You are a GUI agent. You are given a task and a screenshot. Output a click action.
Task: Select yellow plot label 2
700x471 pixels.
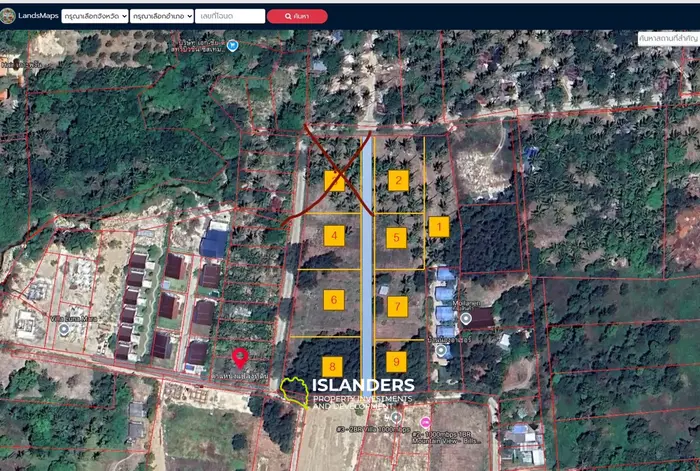[x=398, y=181]
